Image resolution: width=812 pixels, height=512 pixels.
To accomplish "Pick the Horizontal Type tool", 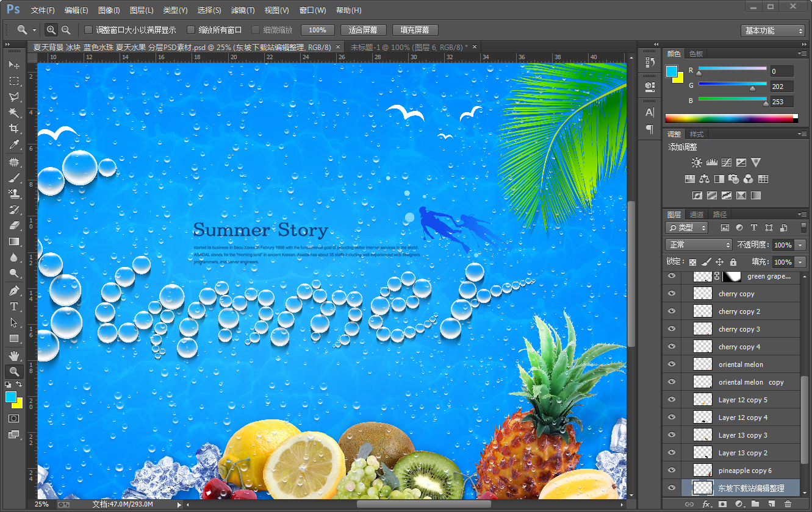I will coord(13,307).
